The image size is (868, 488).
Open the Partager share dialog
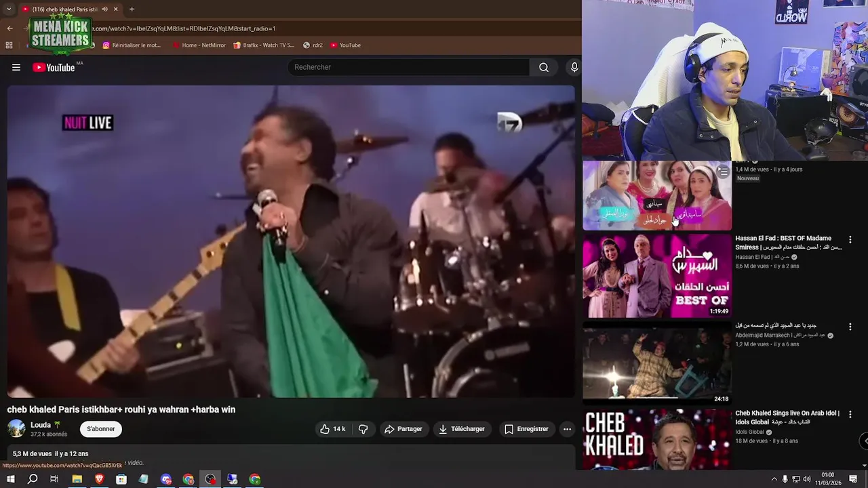pyautogui.click(x=403, y=429)
